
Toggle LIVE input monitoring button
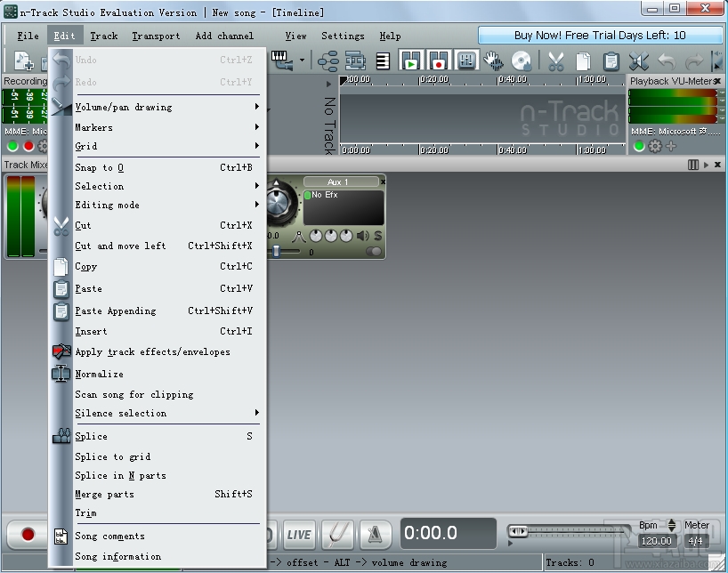[299, 534]
